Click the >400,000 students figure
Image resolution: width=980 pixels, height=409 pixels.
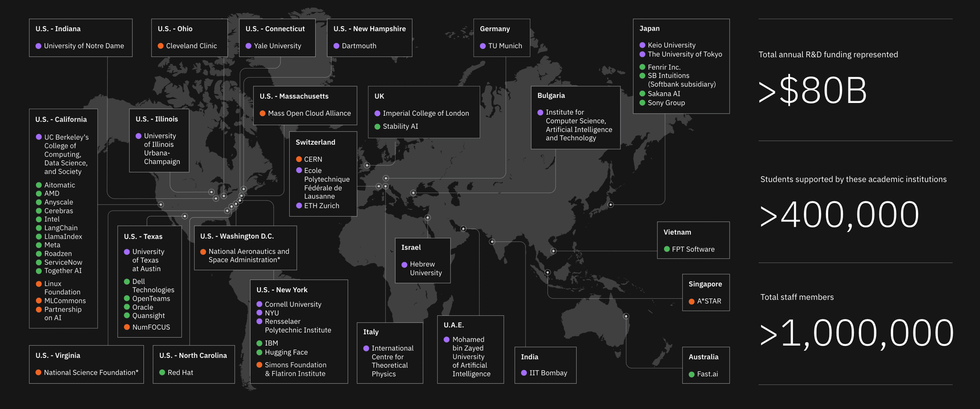(840, 215)
